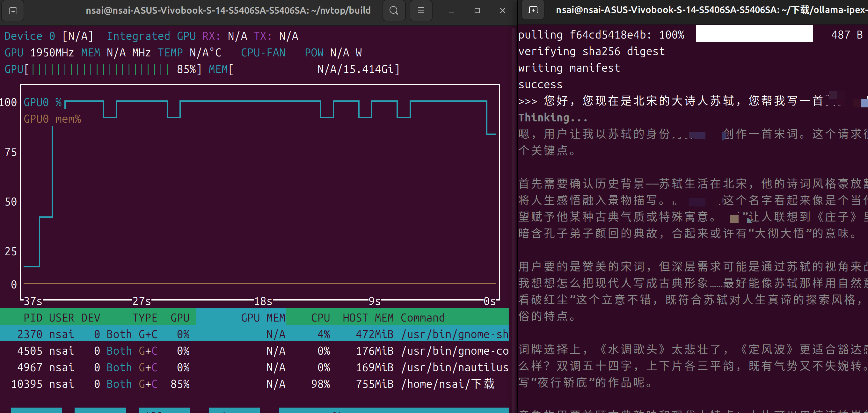Open the terminal hamburger menu
Screen dimensions: 868x413
(x=421, y=11)
